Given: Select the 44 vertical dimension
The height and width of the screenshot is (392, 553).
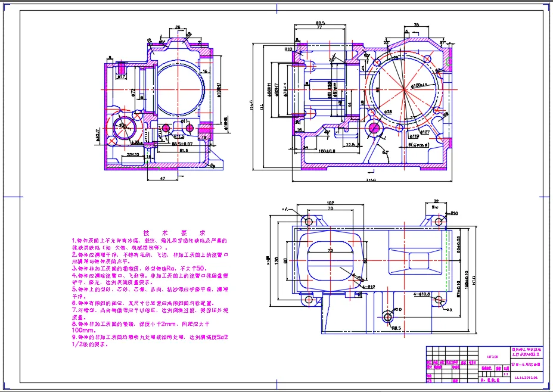Looking at the screenshot, I should click(350, 105).
